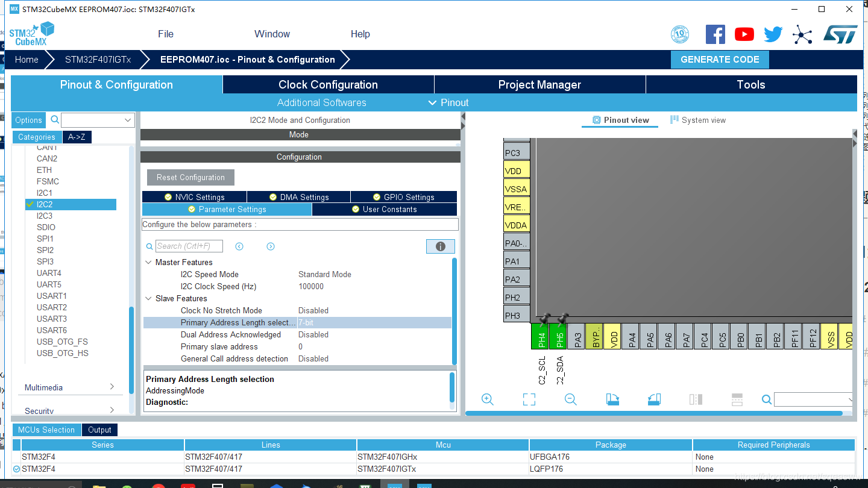This screenshot has height=488, width=868.
Task: Zoom out on pinout view
Action: [x=571, y=399]
